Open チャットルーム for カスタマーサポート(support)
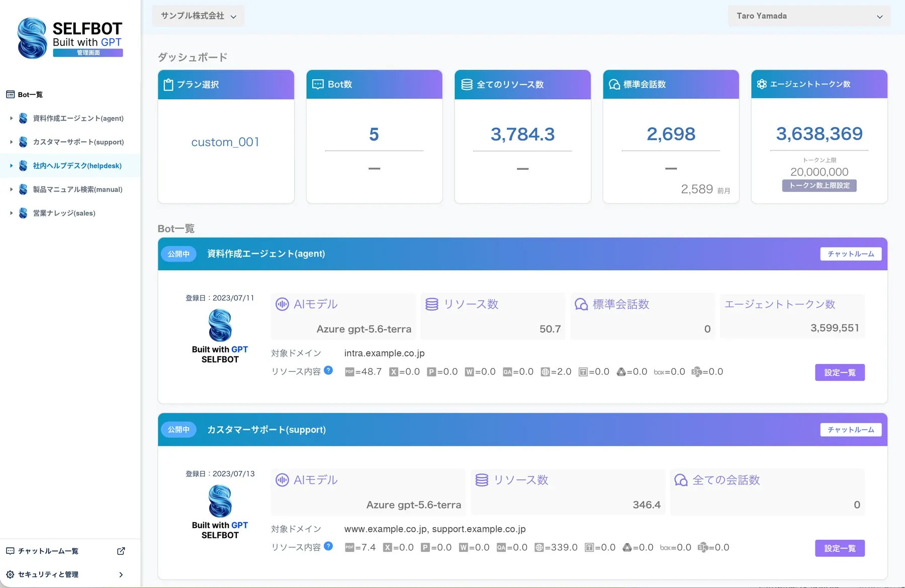Viewport: 905px width, 588px height. (x=851, y=430)
